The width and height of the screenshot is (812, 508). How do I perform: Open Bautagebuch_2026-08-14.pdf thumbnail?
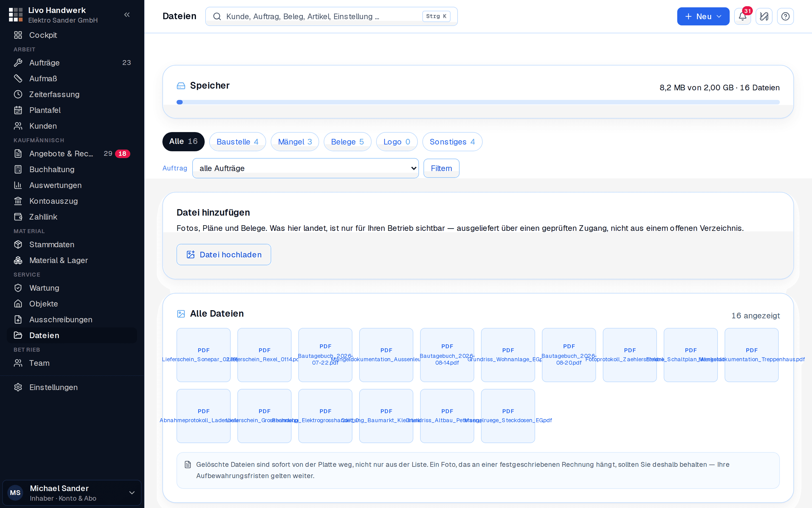[x=447, y=355]
